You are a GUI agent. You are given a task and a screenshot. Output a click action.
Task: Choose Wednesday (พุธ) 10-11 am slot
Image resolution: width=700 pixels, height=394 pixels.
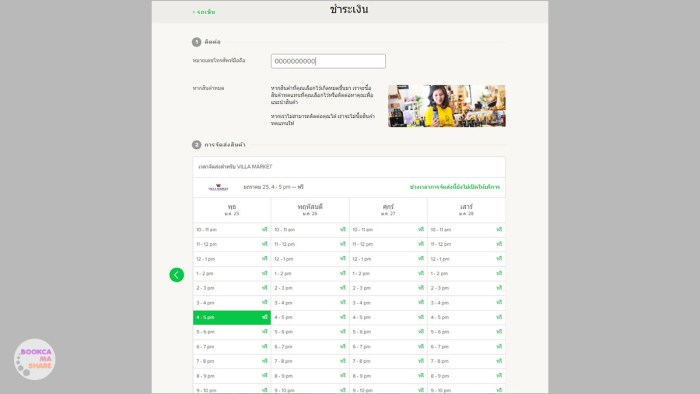pos(232,229)
